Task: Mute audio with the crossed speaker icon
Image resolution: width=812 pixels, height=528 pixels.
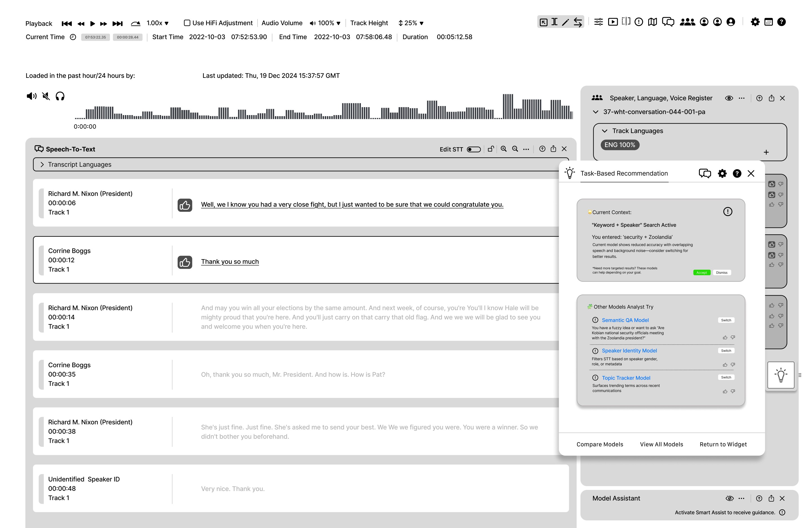Action: 46,96
